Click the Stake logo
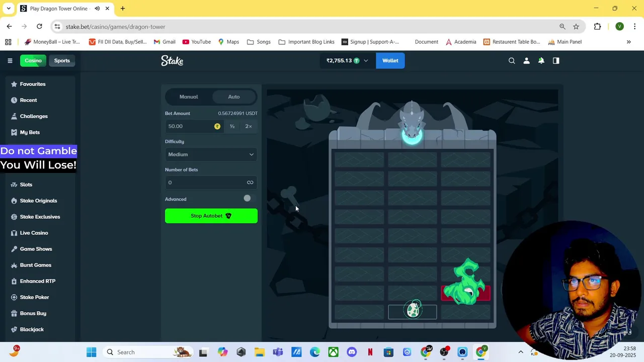 172,61
